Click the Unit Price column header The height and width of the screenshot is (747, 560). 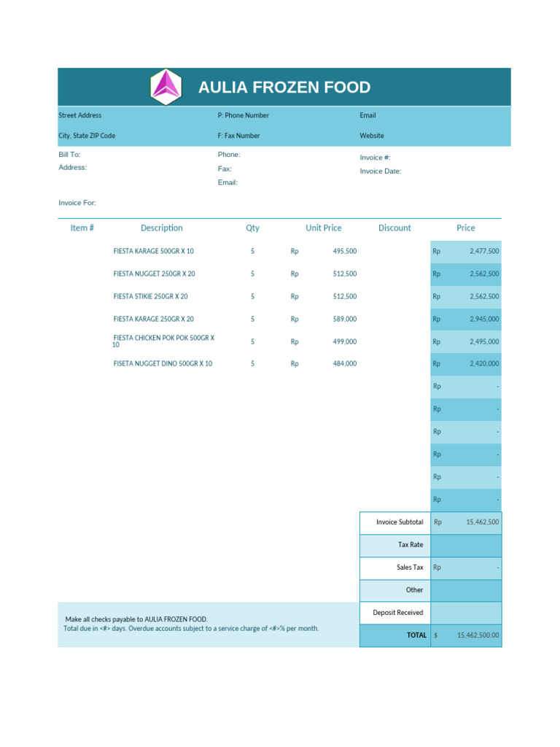click(x=323, y=228)
